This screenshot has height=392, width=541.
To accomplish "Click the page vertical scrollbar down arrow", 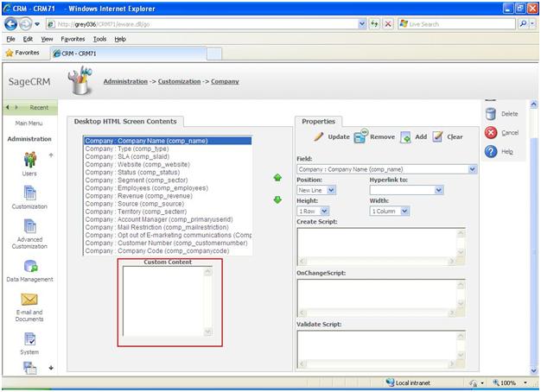I will (534, 371).
